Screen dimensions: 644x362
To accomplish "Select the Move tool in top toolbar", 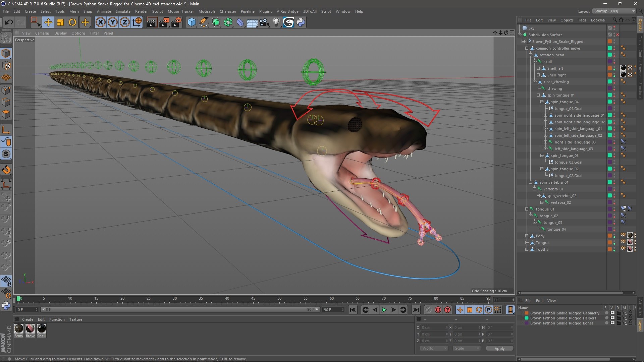I will pos(48,22).
